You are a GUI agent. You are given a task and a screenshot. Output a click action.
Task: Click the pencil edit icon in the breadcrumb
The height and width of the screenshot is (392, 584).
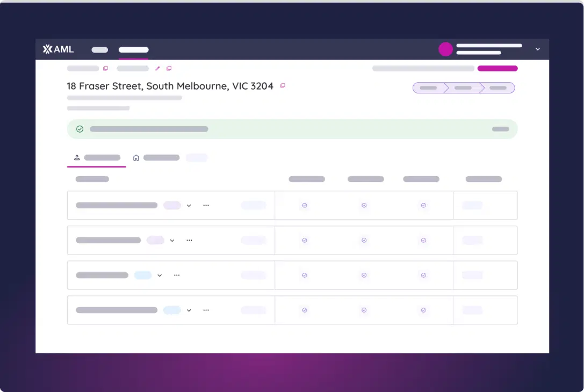point(157,69)
